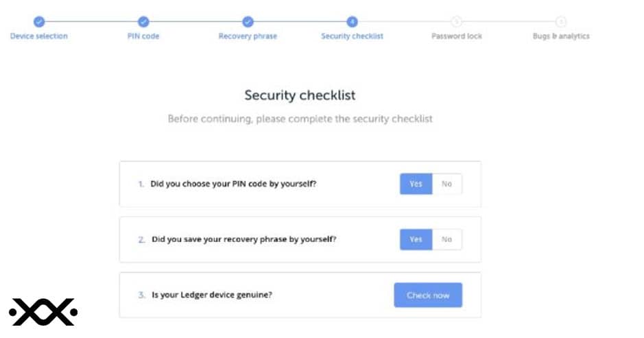
Task: Answer No to choosing PIN code yourself
Action: pyautogui.click(x=447, y=184)
